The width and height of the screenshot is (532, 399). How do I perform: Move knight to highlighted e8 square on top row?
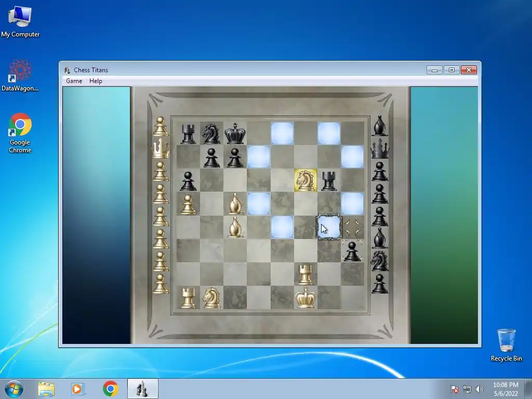[x=282, y=134]
